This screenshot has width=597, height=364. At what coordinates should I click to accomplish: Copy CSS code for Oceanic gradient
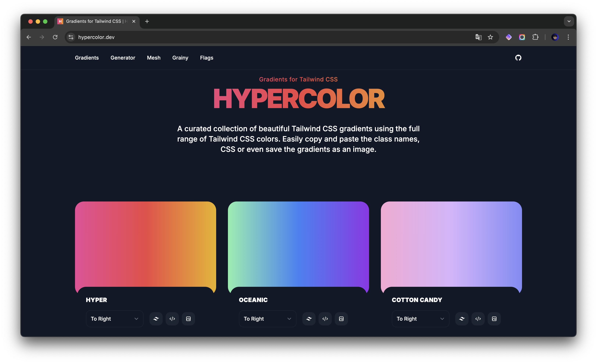pyautogui.click(x=325, y=319)
